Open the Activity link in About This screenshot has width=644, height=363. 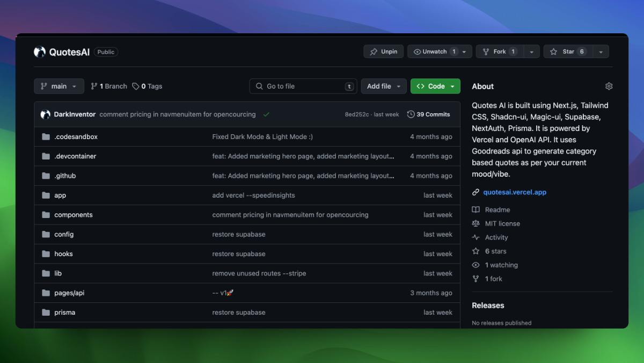click(496, 237)
